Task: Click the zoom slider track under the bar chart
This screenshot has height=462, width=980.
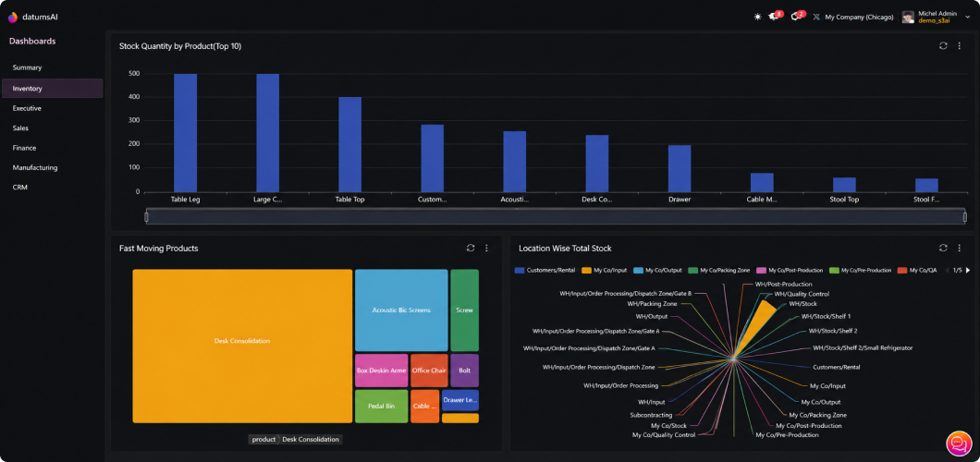Action: click(556, 216)
